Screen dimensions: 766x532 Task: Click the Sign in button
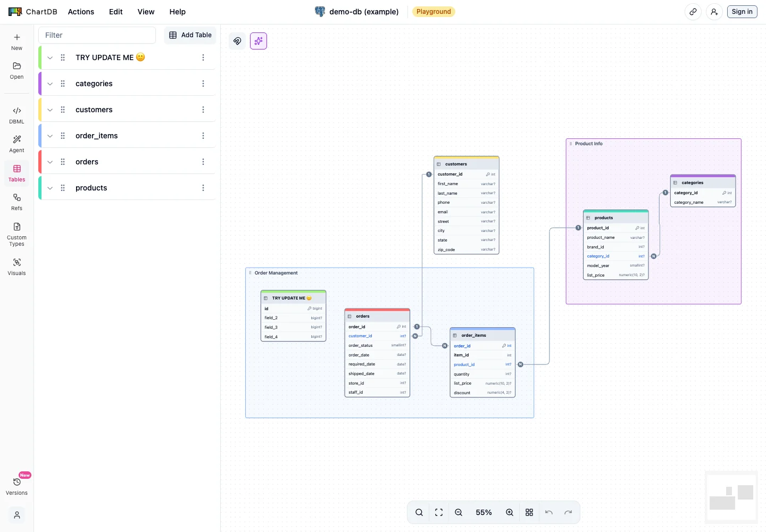742,12
